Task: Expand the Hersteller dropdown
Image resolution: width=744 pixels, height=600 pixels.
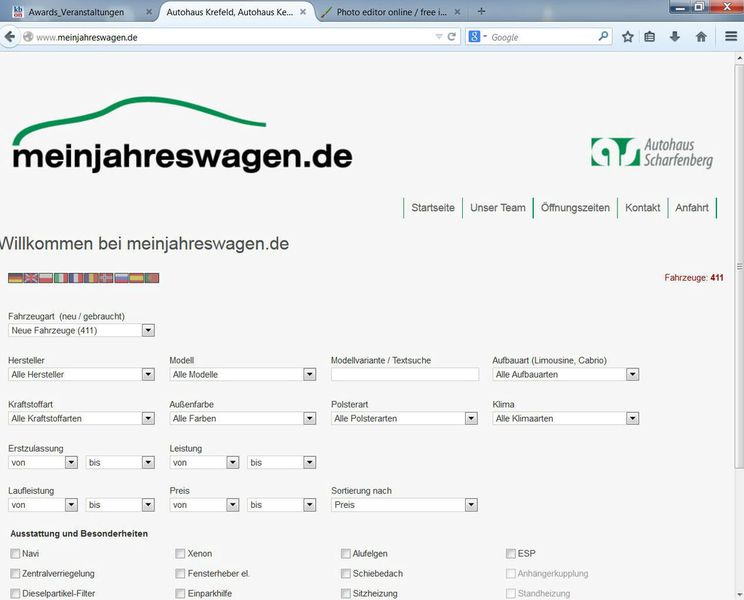Action: (x=82, y=374)
